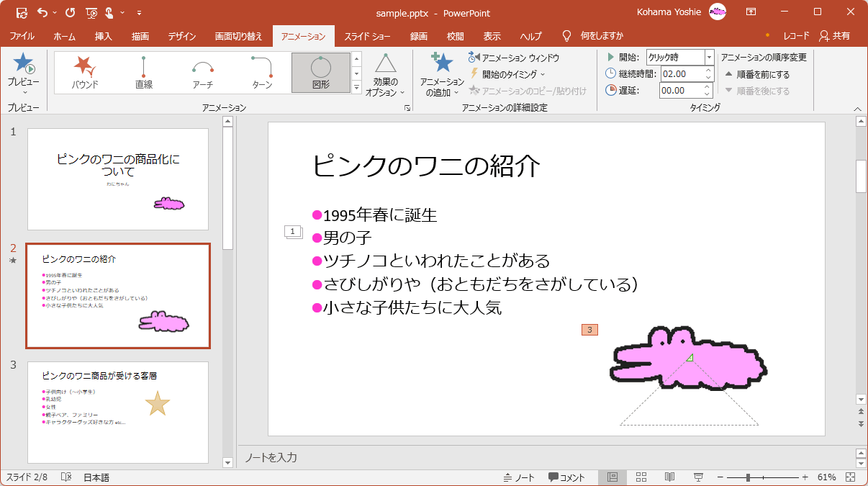This screenshot has width=868, height=486.
Task: Click the AutoSave icon in quick access toolbar
Action: (22, 12)
